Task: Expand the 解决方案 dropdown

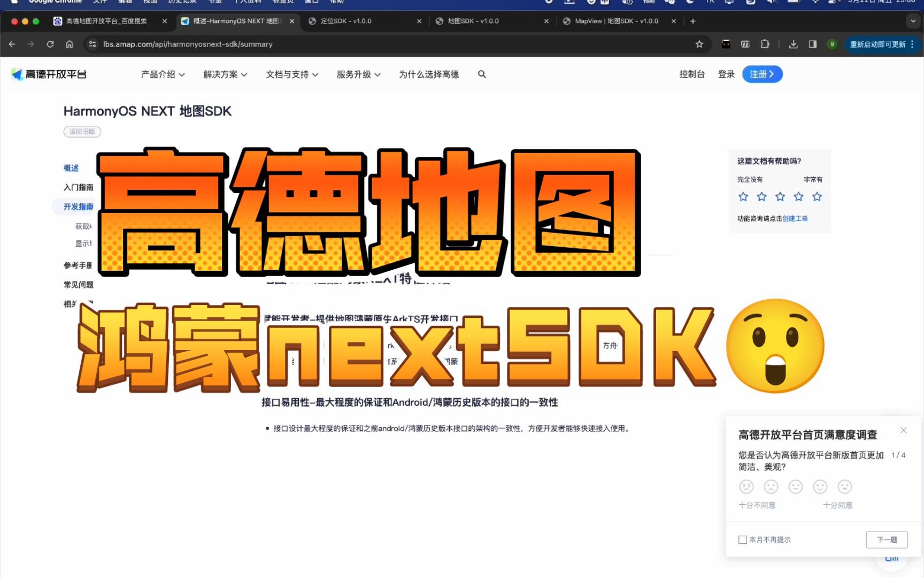Action: (x=225, y=74)
